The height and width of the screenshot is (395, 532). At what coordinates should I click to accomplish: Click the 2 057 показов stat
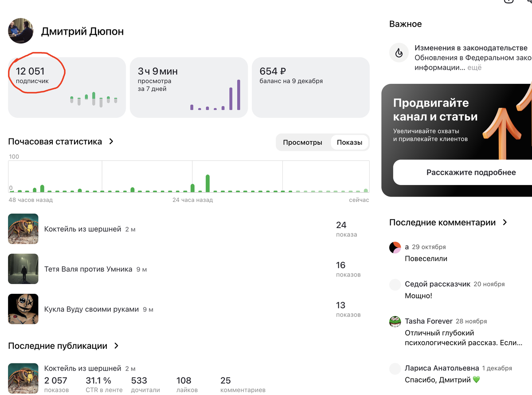click(x=56, y=384)
